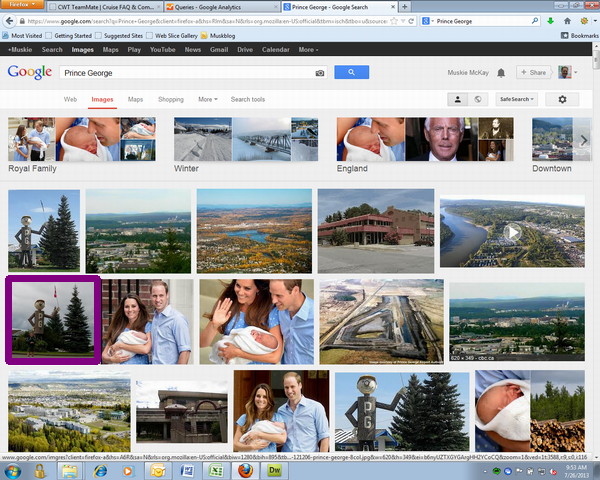Image resolution: width=600 pixels, height=480 pixels.
Task: Switch to global results globe icon
Action: [478, 99]
